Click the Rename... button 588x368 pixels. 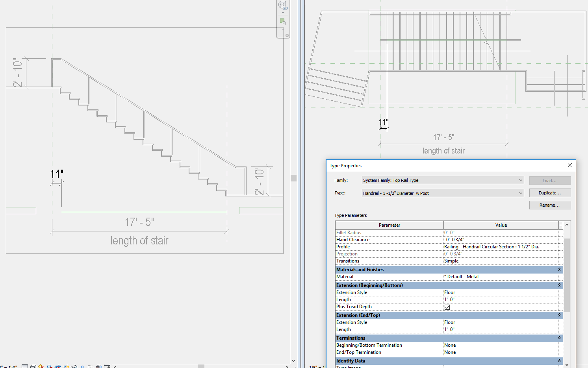coord(550,205)
